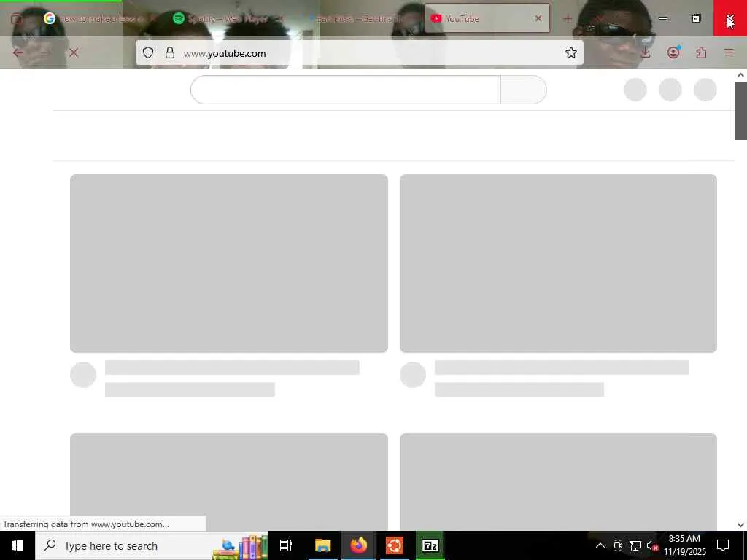Screen dimensions: 747x560
Task: Show hidden system tray icons
Action: tap(600, 545)
